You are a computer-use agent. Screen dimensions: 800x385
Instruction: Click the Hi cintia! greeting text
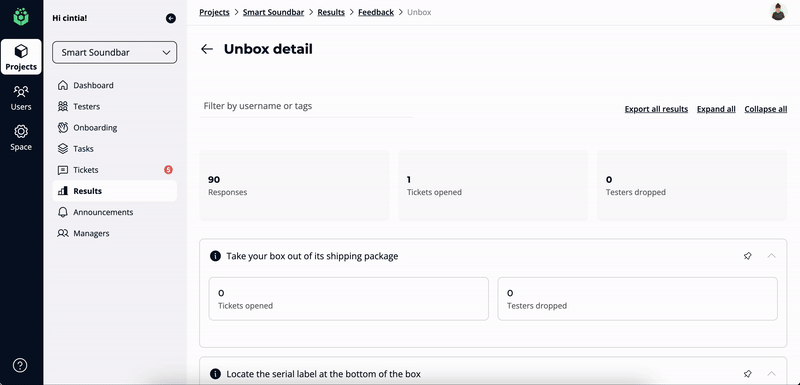tap(70, 18)
